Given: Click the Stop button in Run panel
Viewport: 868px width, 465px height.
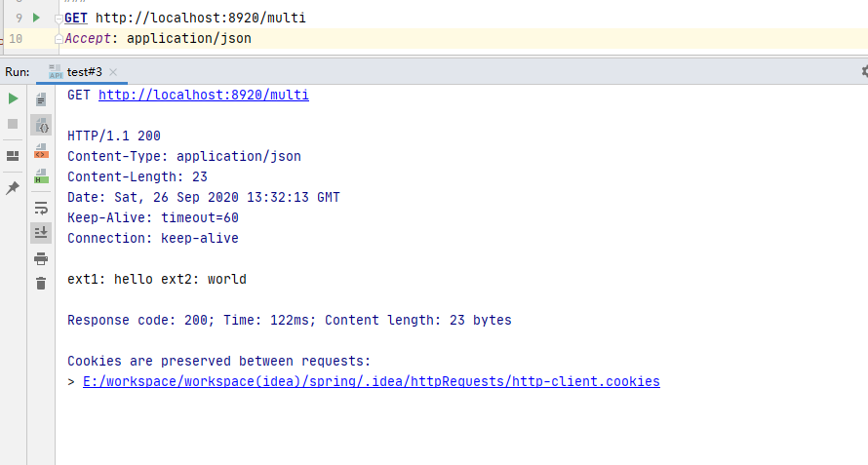Looking at the screenshot, I should click(x=13, y=124).
